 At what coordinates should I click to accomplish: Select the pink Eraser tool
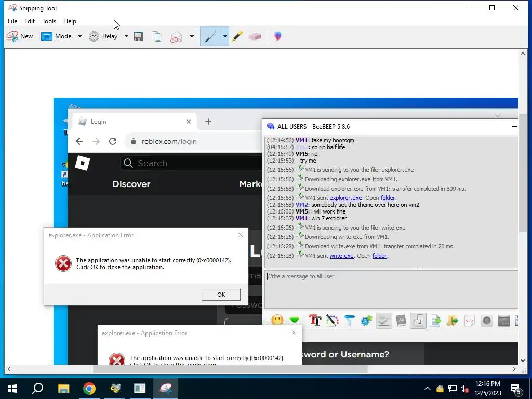pyautogui.click(x=255, y=36)
